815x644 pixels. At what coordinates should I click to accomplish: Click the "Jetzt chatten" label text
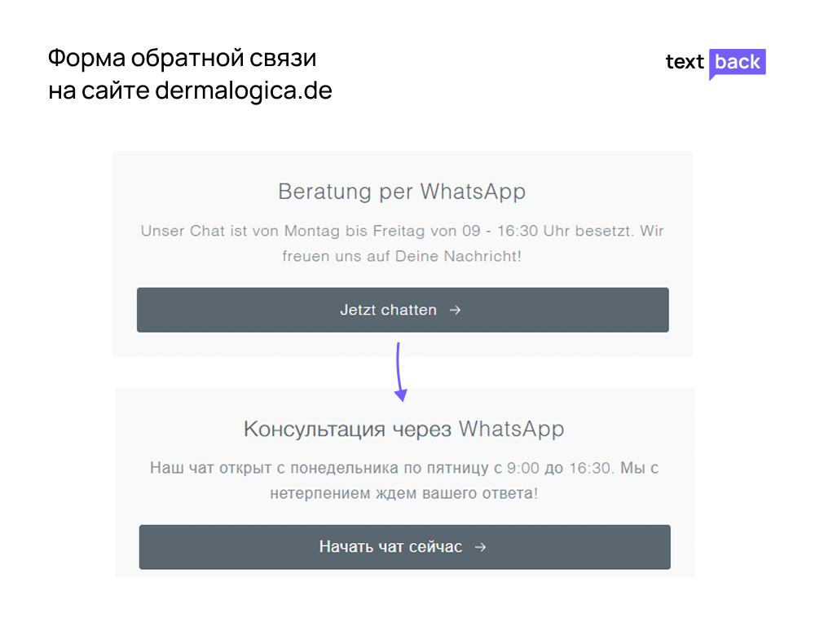tap(388, 311)
